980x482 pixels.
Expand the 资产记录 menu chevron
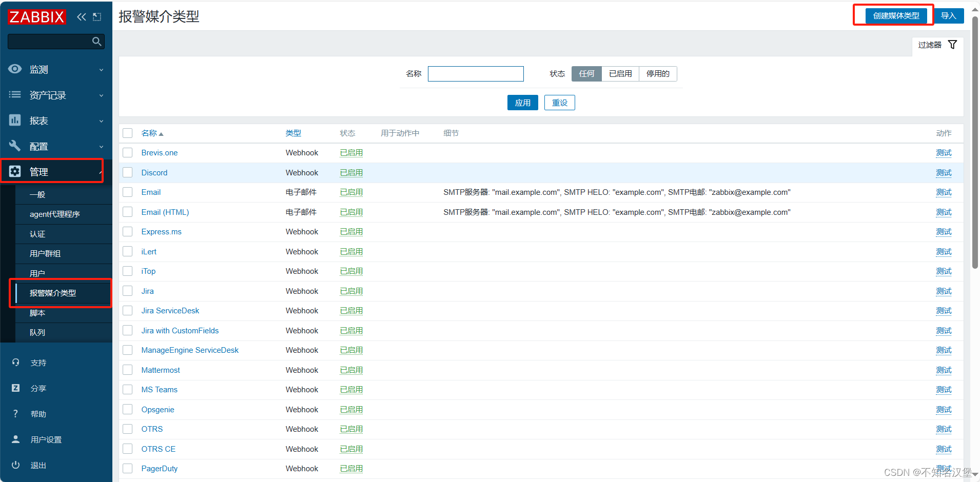[x=101, y=95]
